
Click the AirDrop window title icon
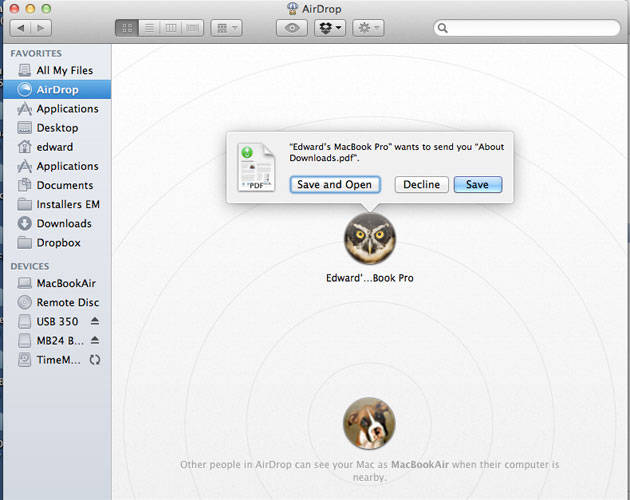tap(292, 8)
